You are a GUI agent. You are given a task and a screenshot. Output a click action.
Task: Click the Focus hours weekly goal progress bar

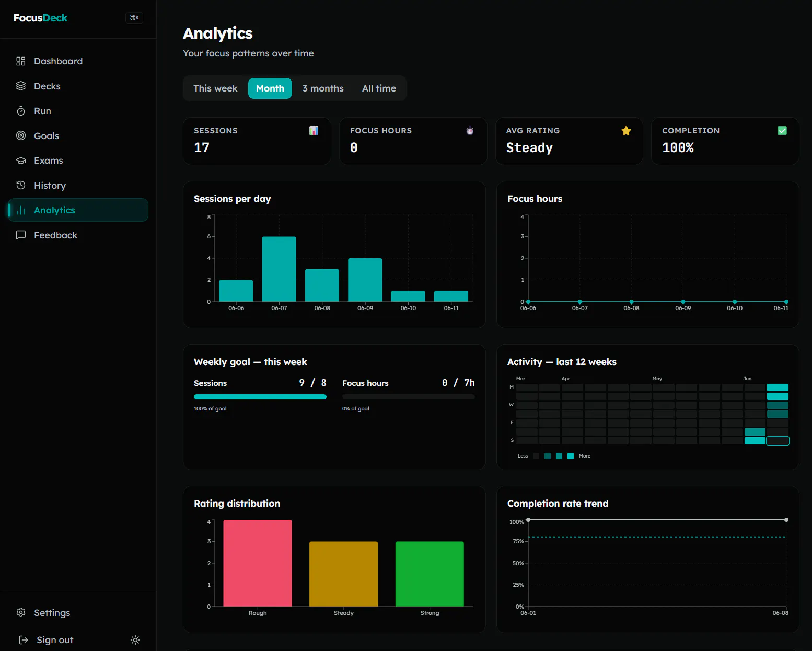point(409,397)
